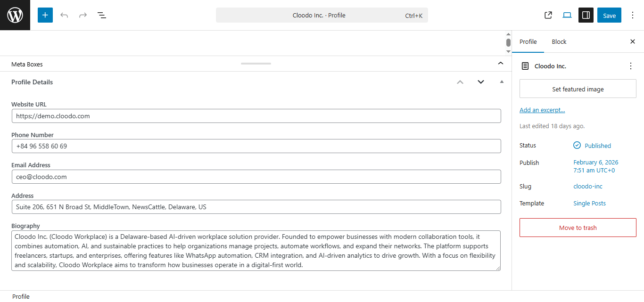The image size is (644, 302).
Task: Click the undo arrow icon
Action: [64, 15]
